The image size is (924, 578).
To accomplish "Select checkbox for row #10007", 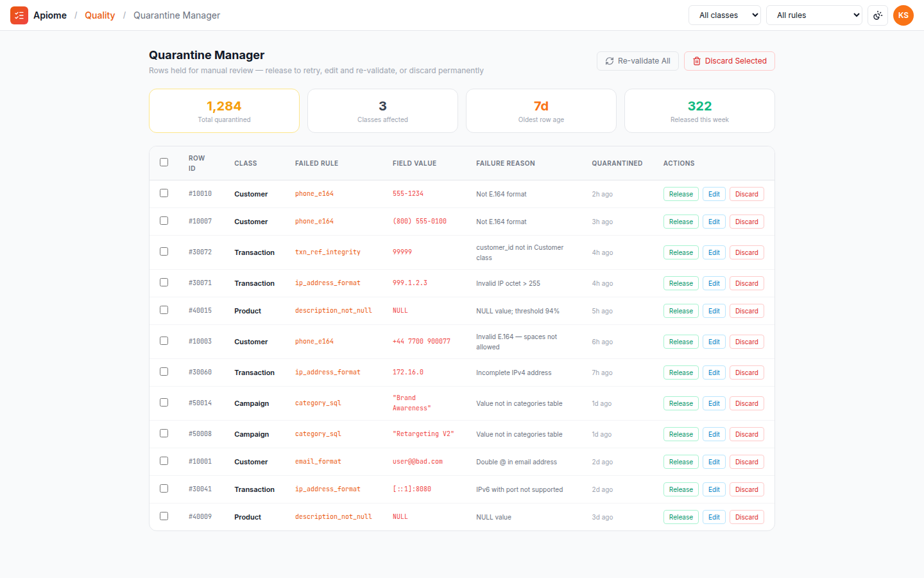I will click(164, 221).
